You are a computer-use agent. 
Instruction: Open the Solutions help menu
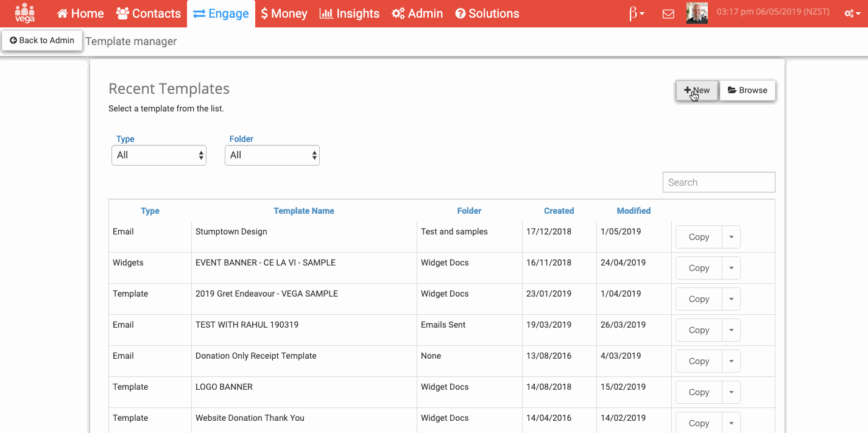487,13
